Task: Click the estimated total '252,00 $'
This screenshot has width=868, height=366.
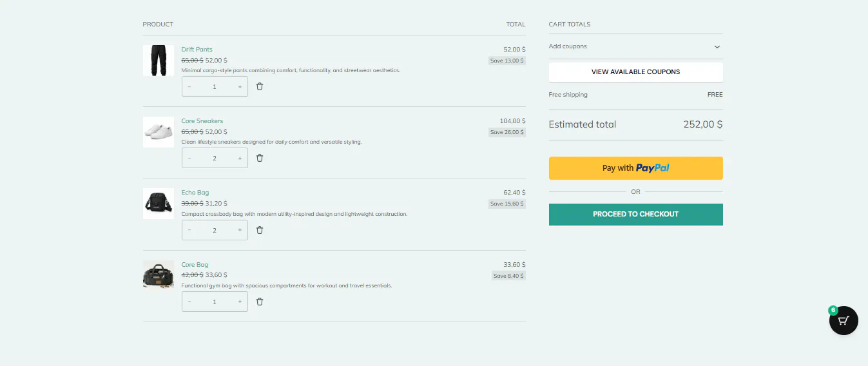Action: [703, 124]
